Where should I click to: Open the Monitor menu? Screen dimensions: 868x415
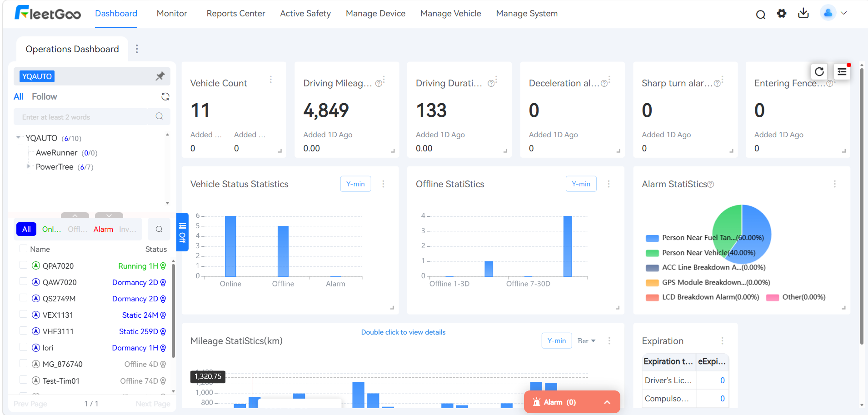[x=172, y=14]
